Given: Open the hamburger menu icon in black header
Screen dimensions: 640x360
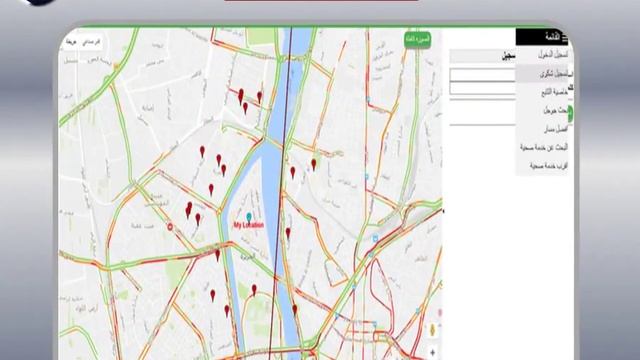Looking at the screenshot, I should [565, 38].
